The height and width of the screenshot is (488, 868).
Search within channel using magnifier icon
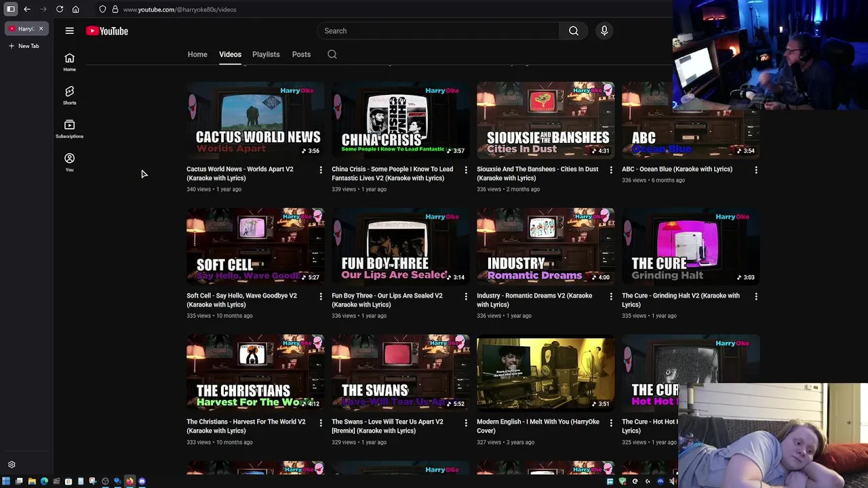(x=332, y=54)
